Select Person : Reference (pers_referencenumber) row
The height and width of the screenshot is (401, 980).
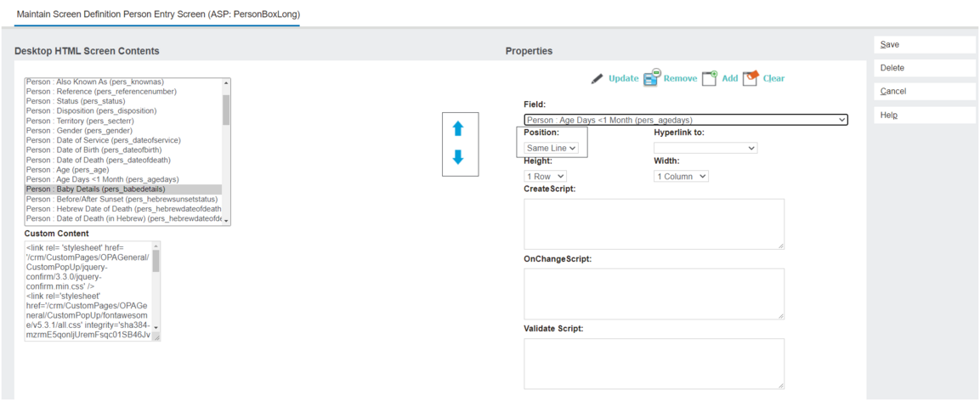(x=123, y=91)
